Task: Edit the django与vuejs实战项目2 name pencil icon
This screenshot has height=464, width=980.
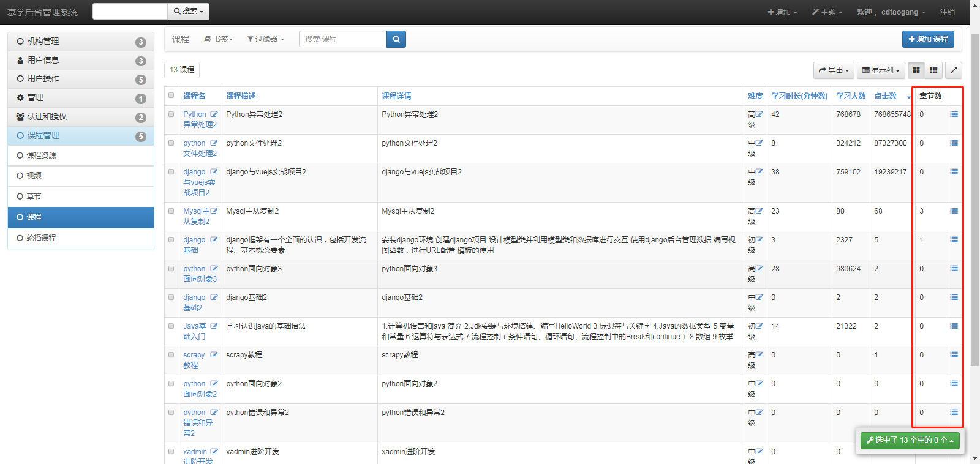Action: pyautogui.click(x=214, y=172)
